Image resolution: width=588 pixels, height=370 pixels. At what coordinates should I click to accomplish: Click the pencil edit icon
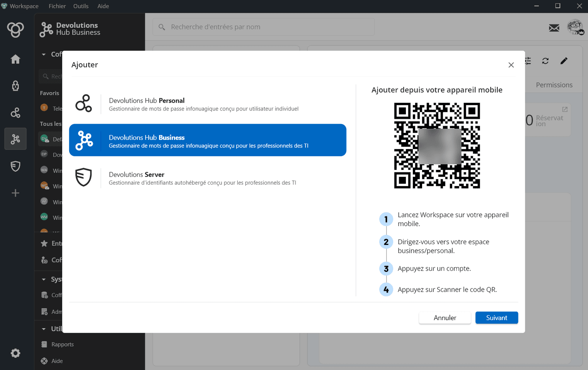click(564, 61)
